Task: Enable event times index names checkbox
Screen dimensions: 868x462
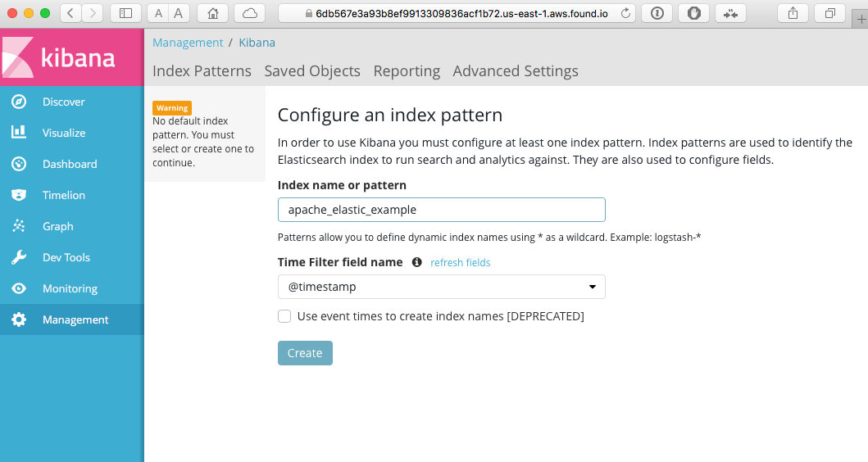Action: [x=284, y=316]
